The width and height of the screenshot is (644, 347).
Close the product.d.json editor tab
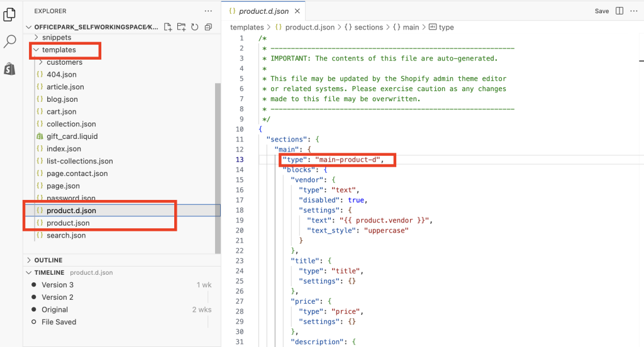(x=297, y=11)
